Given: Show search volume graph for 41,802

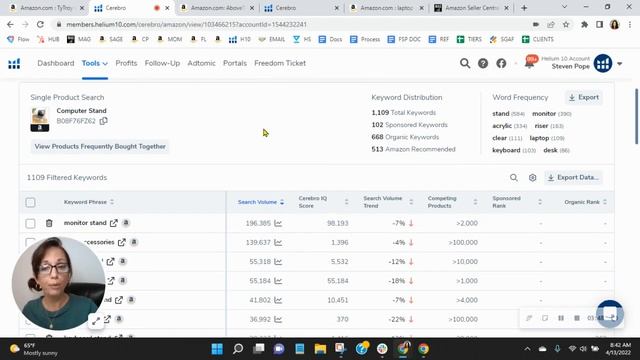Looking at the screenshot, I should click(278, 300).
